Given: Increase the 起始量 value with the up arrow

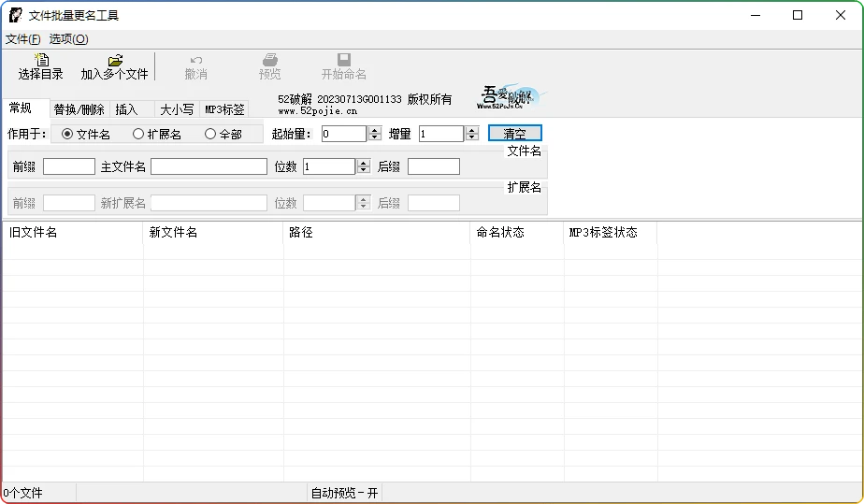Looking at the screenshot, I should tap(375, 130).
